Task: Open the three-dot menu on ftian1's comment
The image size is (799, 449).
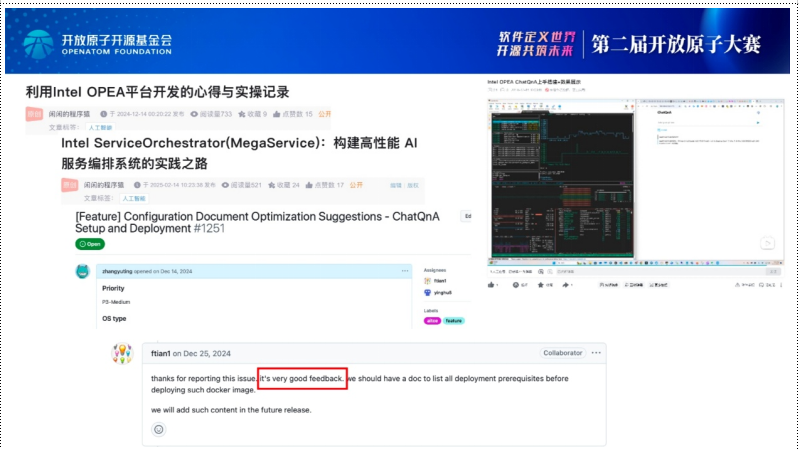Action: [596, 353]
